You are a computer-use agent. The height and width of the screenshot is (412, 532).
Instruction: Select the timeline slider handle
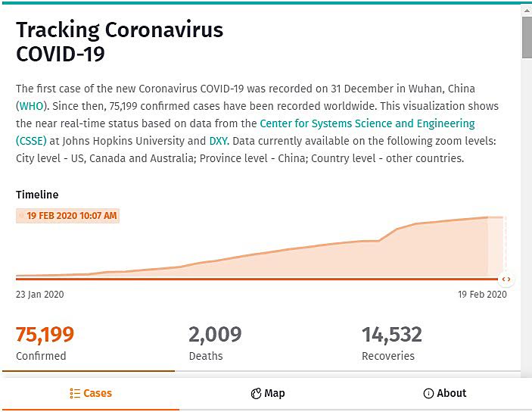(506, 279)
